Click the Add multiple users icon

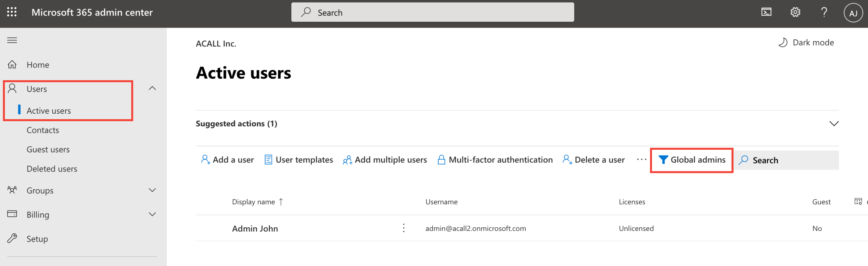coord(347,159)
